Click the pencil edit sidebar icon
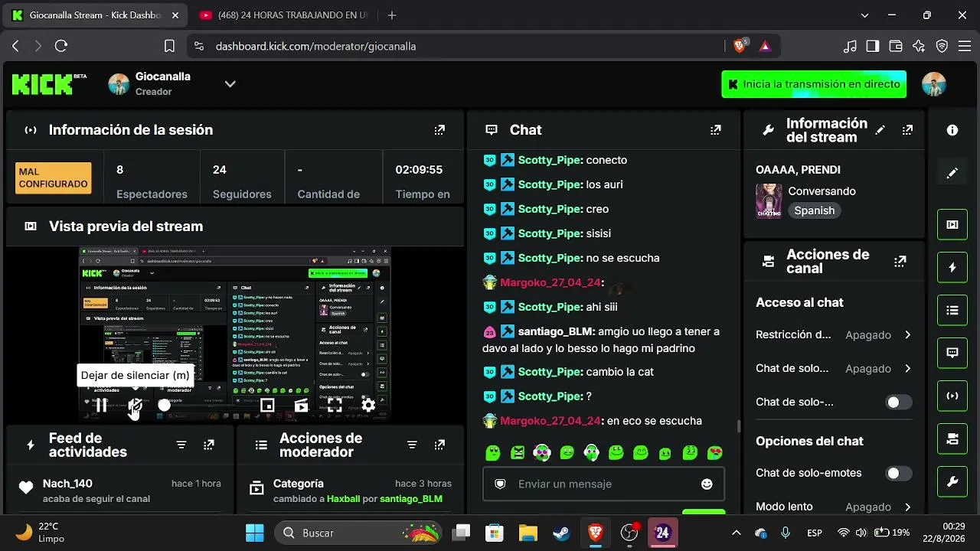980x551 pixels. [952, 173]
